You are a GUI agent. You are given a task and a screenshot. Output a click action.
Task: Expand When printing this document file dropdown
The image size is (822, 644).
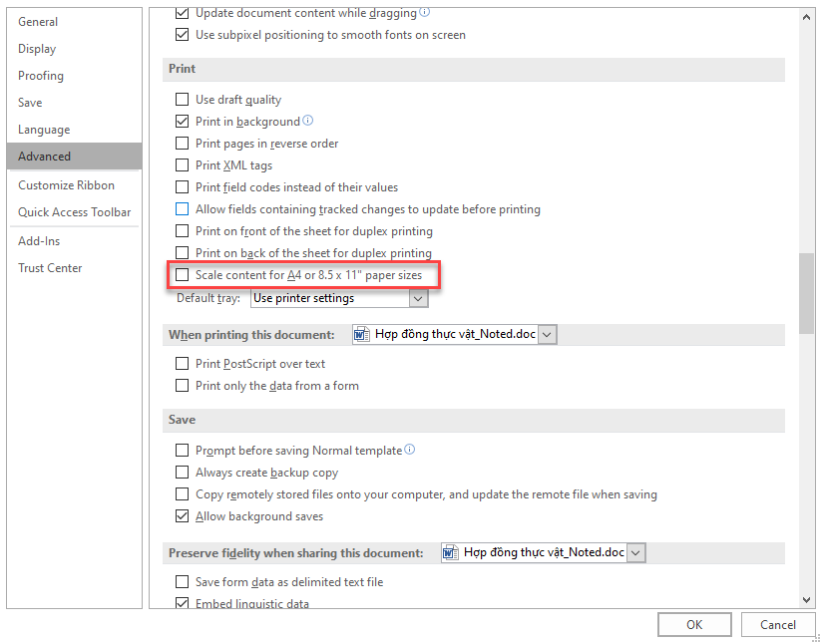coord(547,334)
